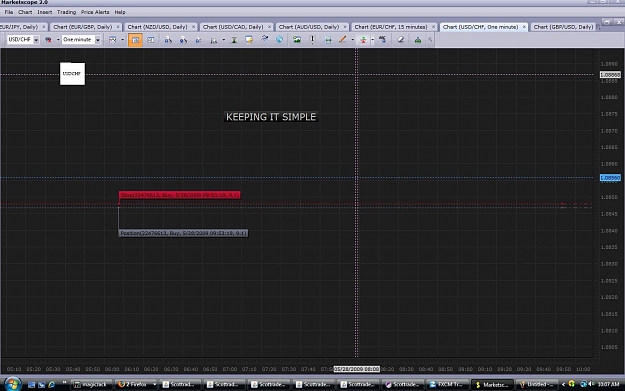Click the icon right of the exclamation mark

[x=328, y=40]
